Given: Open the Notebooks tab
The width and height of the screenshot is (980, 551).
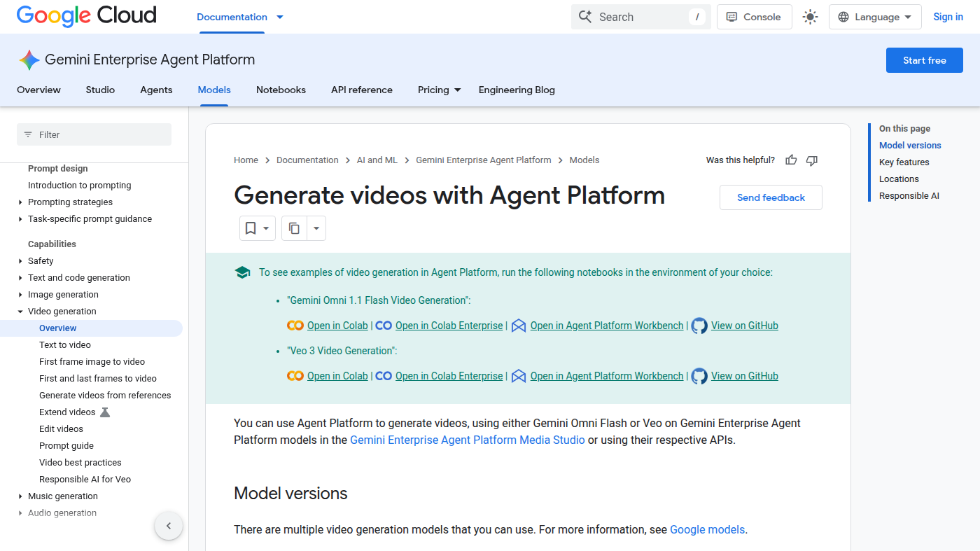Looking at the screenshot, I should click(281, 90).
